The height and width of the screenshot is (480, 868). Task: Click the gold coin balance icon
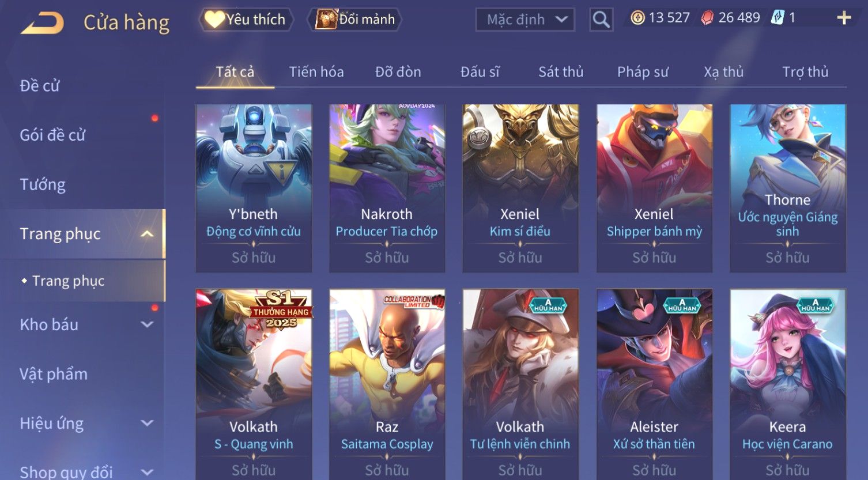pos(637,18)
